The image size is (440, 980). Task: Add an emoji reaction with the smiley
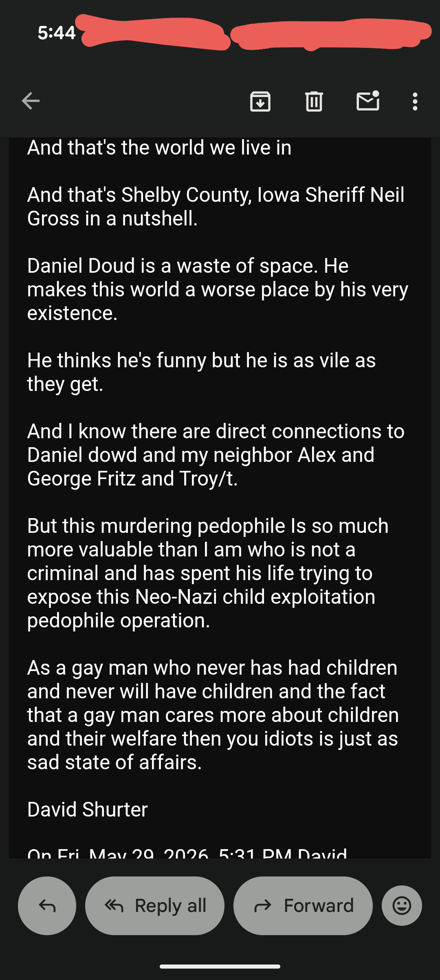point(402,905)
